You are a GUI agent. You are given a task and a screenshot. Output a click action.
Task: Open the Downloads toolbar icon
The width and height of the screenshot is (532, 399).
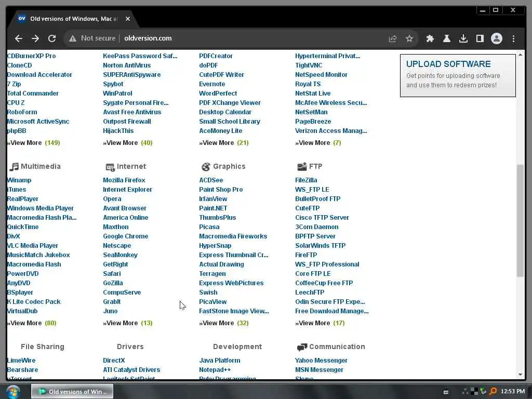coord(463,38)
